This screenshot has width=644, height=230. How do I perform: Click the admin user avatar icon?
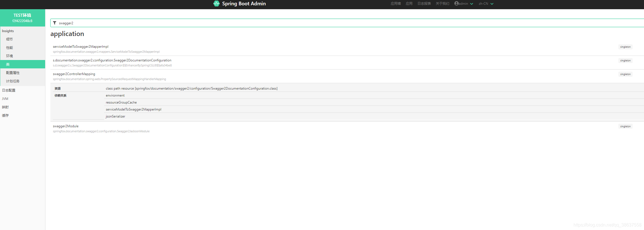pos(456,3)
